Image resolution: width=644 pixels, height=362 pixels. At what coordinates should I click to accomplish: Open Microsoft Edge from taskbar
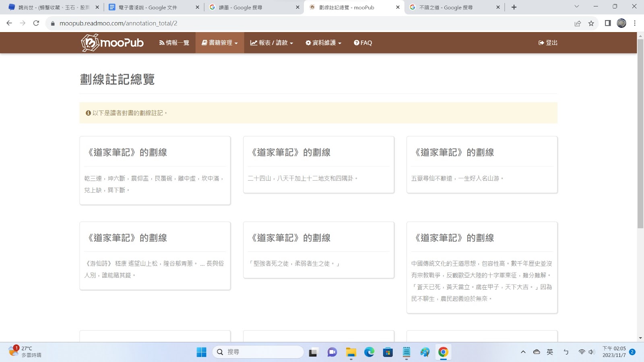pyautogui.click(x=369, y=352)
